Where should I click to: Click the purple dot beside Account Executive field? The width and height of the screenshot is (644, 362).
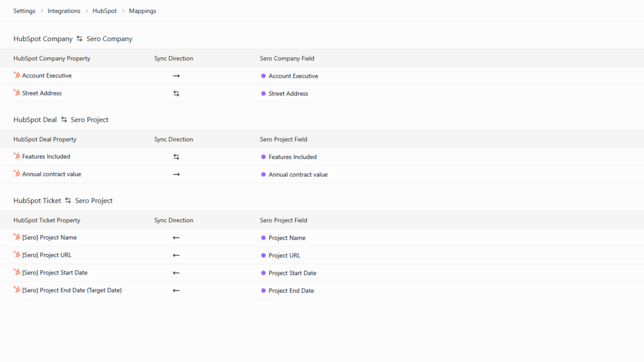(x=263, y=76)
